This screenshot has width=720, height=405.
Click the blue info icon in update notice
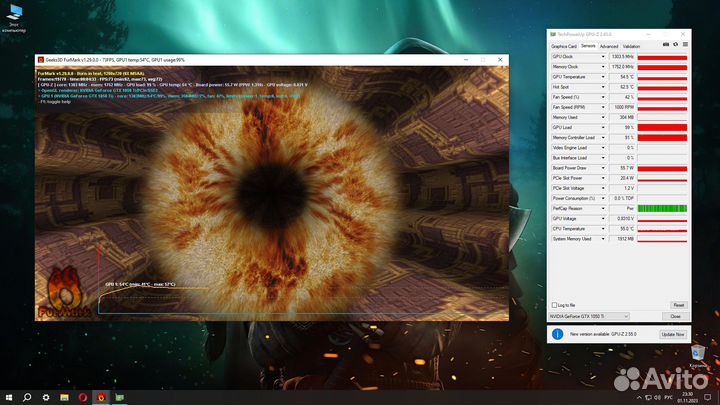point(557,334)
